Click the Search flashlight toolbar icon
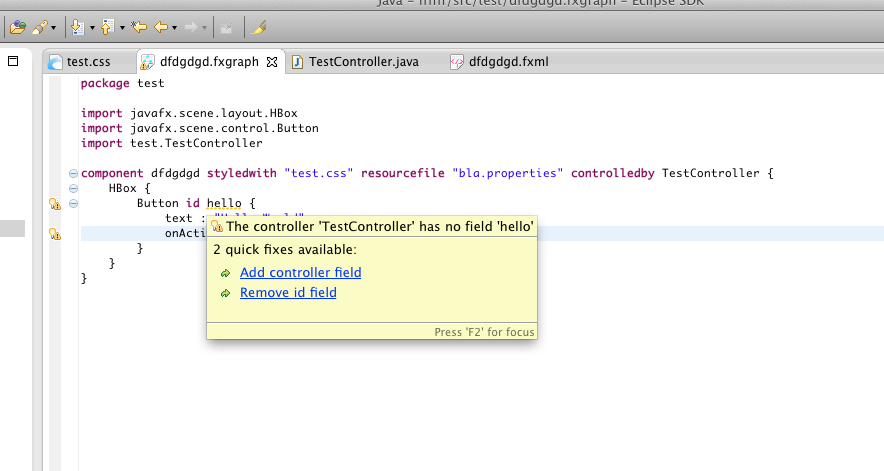The height and width of the screenshot is (471, 884). (40, 27)
